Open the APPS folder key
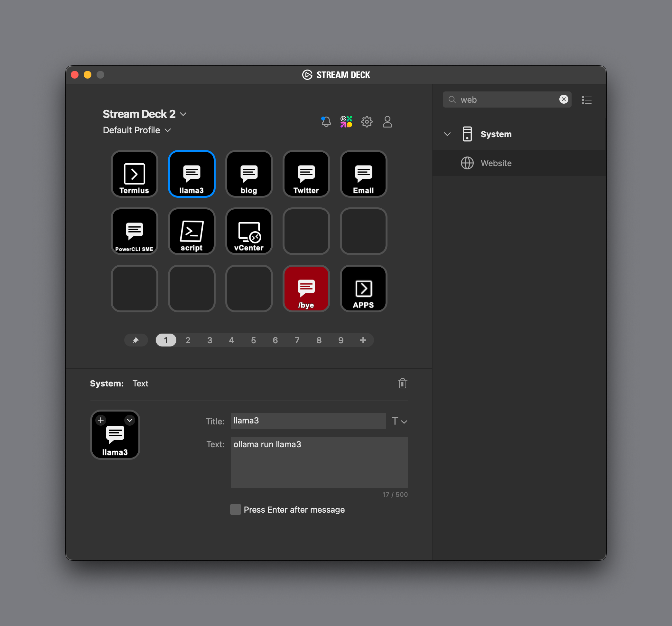Viewport: 672px width, 626px height. coord(363,289)
